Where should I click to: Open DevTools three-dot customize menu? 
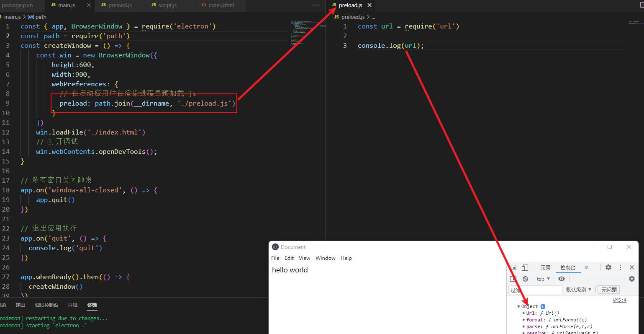coord(620,267)
